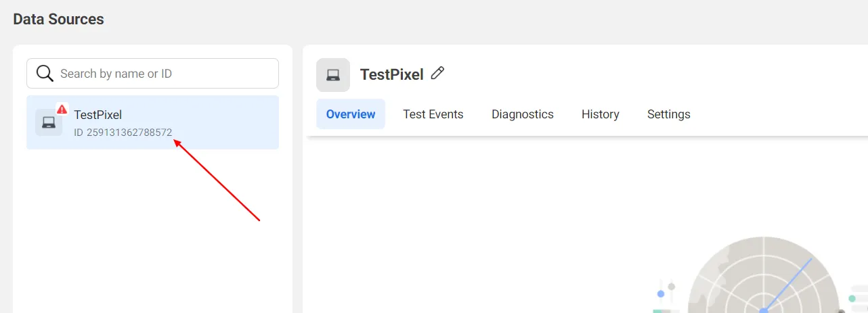Focus the Search by name or ID field
Viewport: 868px width, 313px height.
pyautogui.click(x=152, y=73)
